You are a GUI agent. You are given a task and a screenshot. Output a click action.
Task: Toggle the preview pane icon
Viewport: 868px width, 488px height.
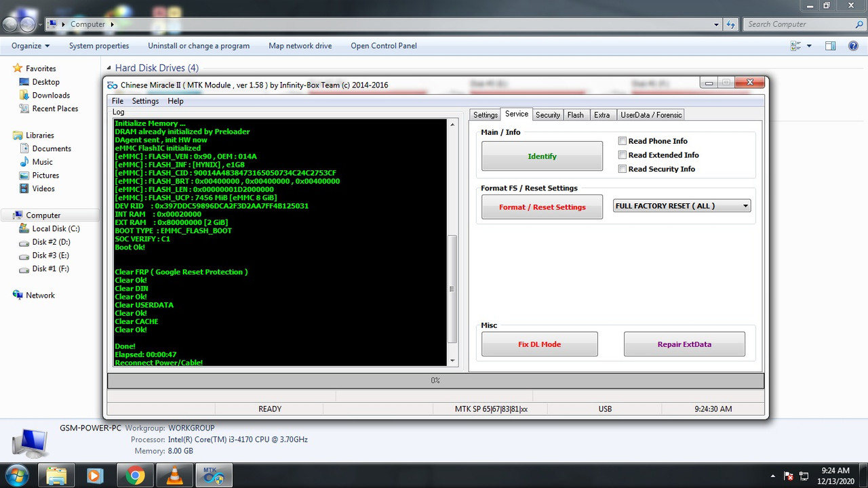click(x=830, y=46)
